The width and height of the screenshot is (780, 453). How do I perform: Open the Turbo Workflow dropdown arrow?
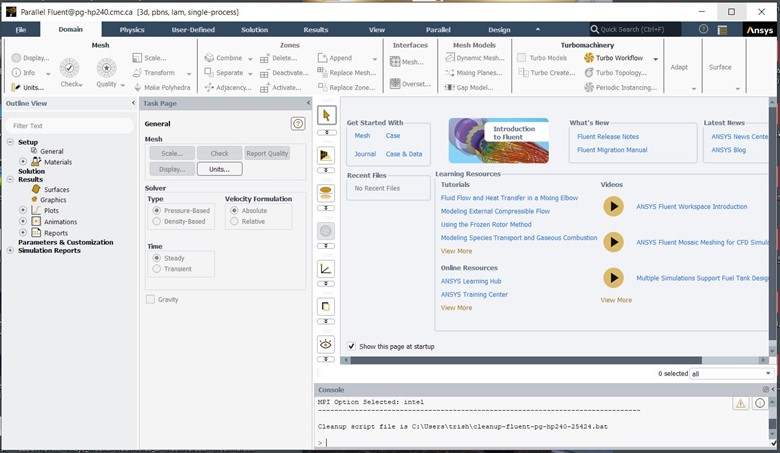tap(656, 59)
